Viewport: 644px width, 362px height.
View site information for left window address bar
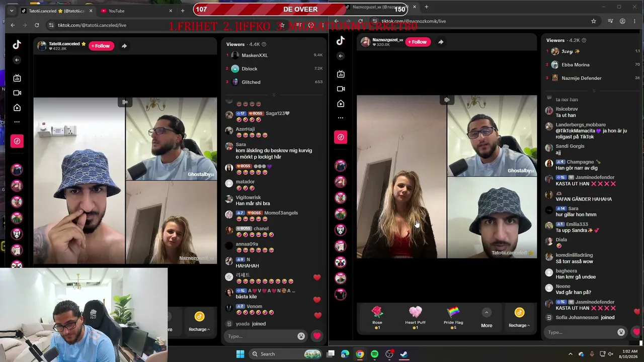click(x=51, y=25)
